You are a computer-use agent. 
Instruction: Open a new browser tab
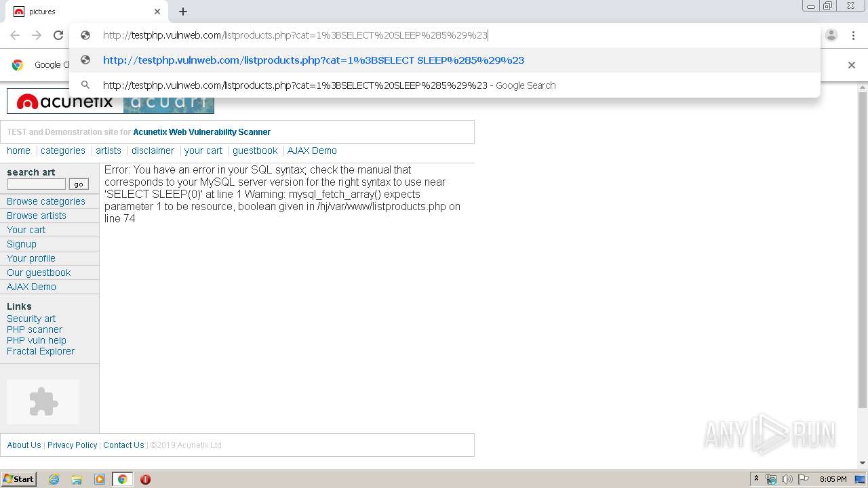coord(183,12)
